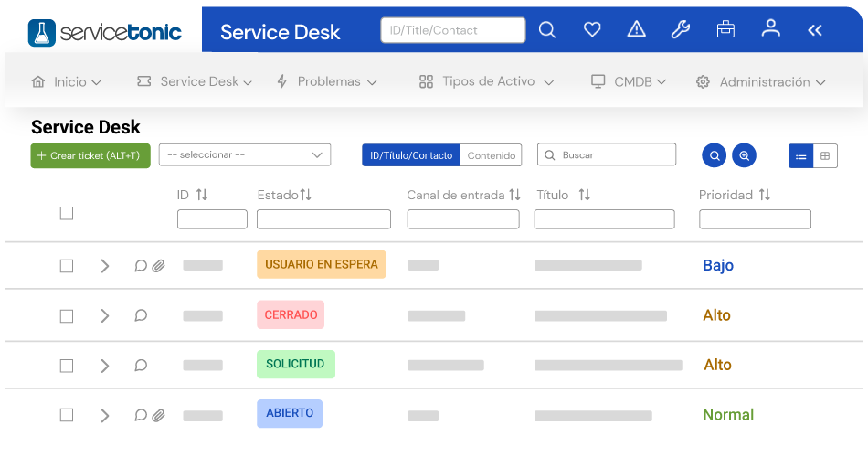The image size is (868, 457).
Task: Sort tickets by Título column
Action: coord(585,195)
